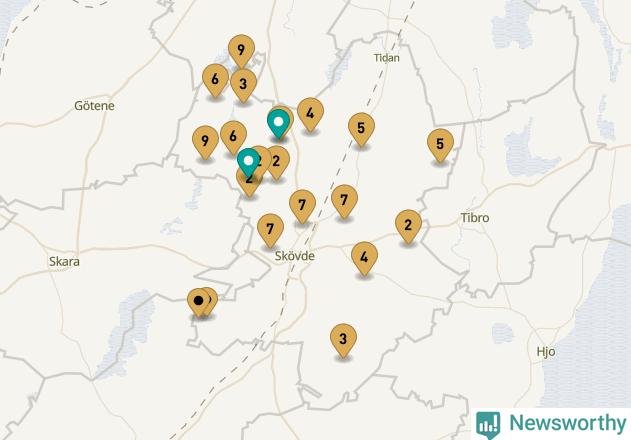Select the rightmost marker numbered 7
This screenshot has width=631, height=440.
coord(344,201)
